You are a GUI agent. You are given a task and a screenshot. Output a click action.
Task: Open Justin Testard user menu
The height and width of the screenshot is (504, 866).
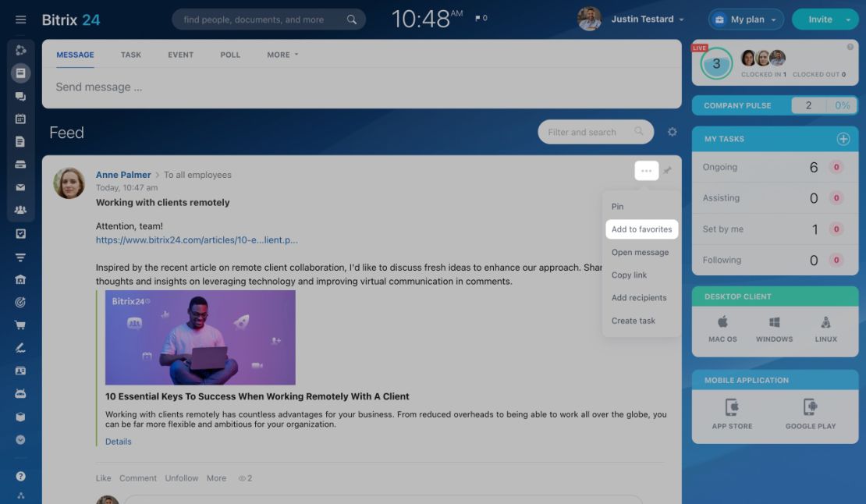[x=648, y=20]
